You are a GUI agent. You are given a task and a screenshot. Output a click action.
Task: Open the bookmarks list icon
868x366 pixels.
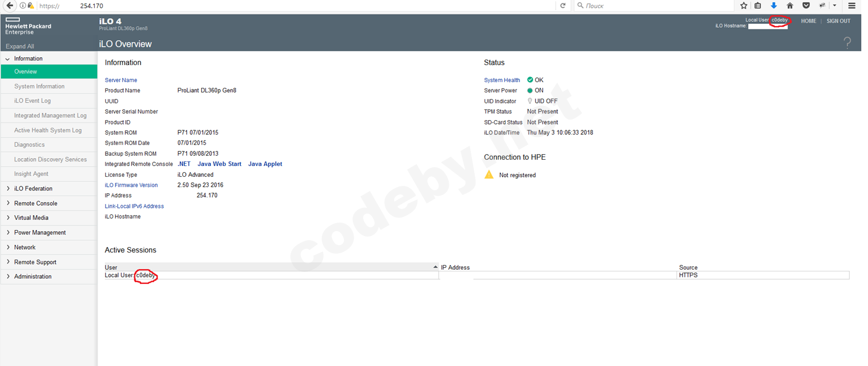[758, 5]
